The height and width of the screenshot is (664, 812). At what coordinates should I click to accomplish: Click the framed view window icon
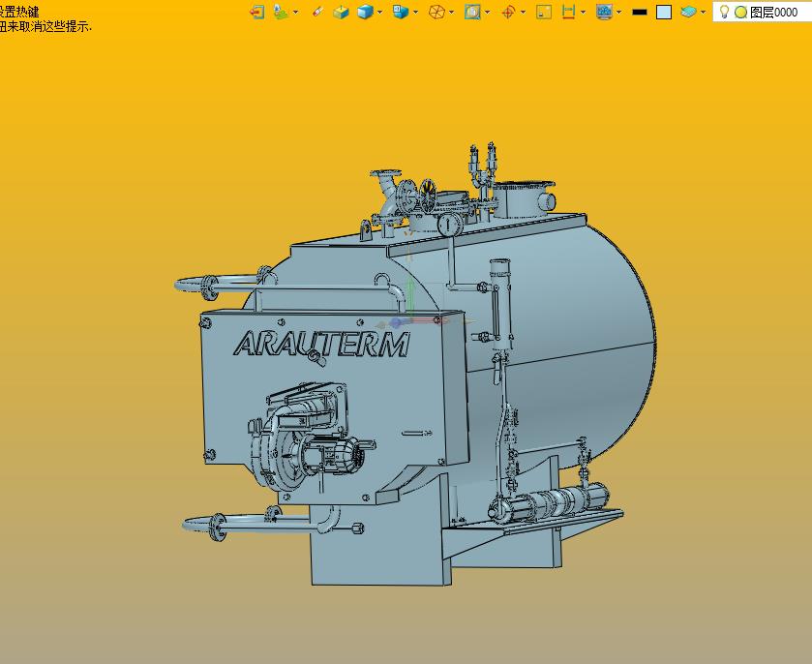coord(472,12)
